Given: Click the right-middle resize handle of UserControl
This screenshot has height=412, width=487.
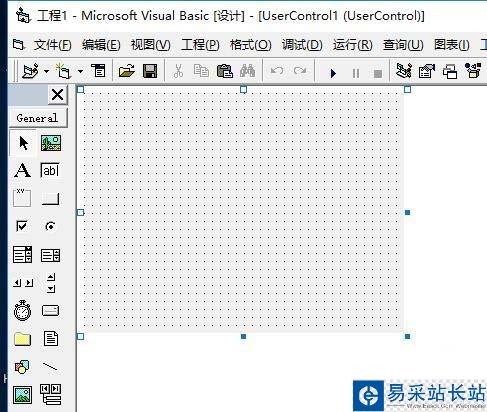Looking at the screenshot, I should pyautogui.click(x=407, y=212).
